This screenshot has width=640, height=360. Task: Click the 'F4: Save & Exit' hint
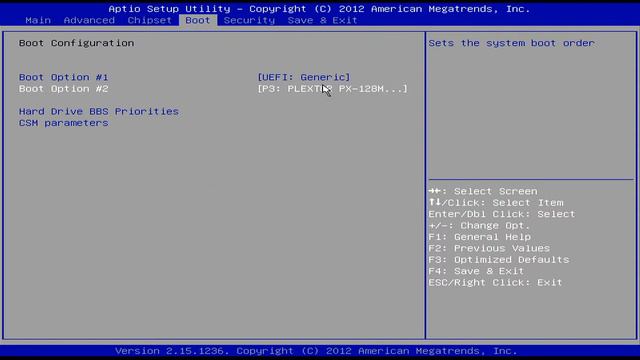(x=476, y=271)
